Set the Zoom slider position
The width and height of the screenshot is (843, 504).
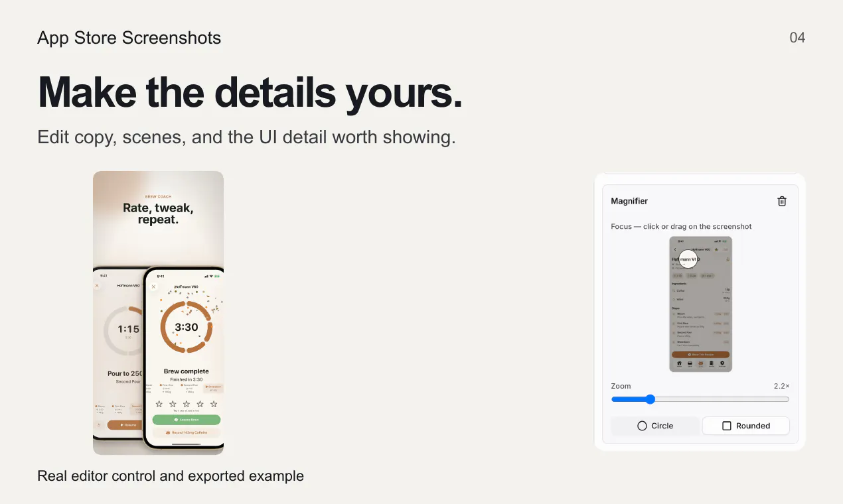[x=651, y=399]
